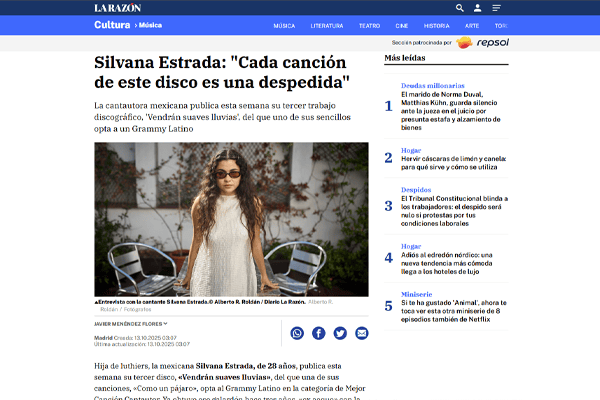The image size is (600, 400).
Task: Share article on Twitter
Action: tap(340, 333)
